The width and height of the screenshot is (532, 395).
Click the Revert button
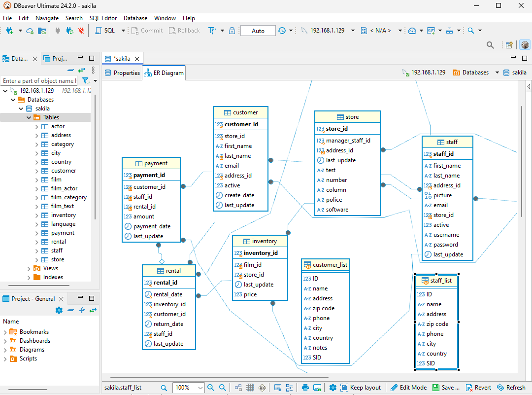478,388
